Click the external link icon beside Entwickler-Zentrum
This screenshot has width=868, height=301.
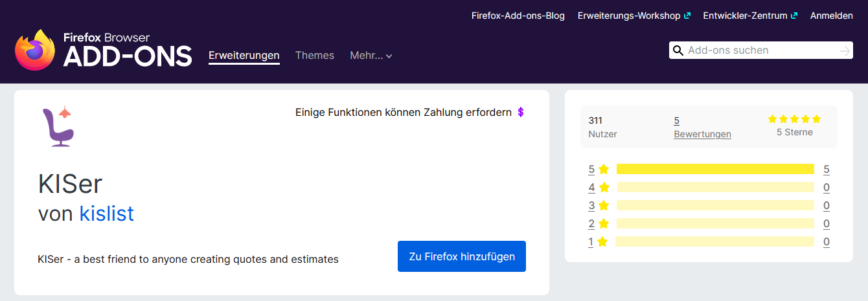(x=794, y=16)
